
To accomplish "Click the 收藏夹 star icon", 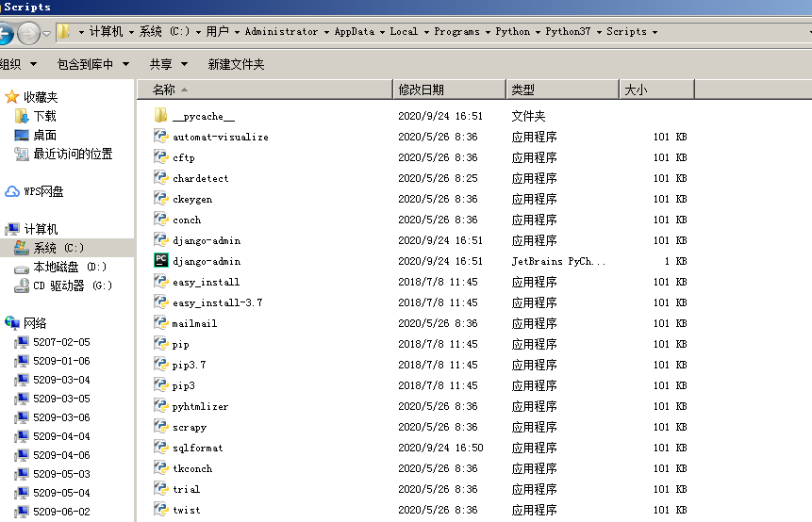I will [12, 97].
